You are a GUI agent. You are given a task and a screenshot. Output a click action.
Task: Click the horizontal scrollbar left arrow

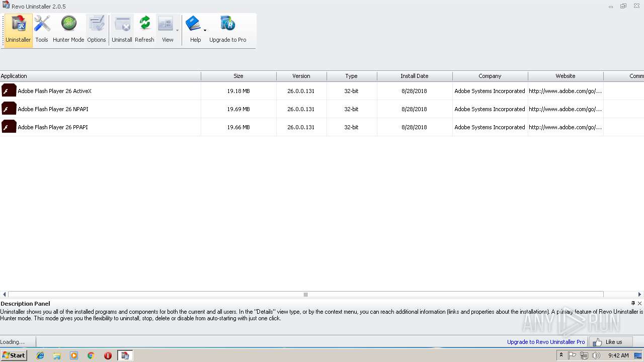[4, 295]
